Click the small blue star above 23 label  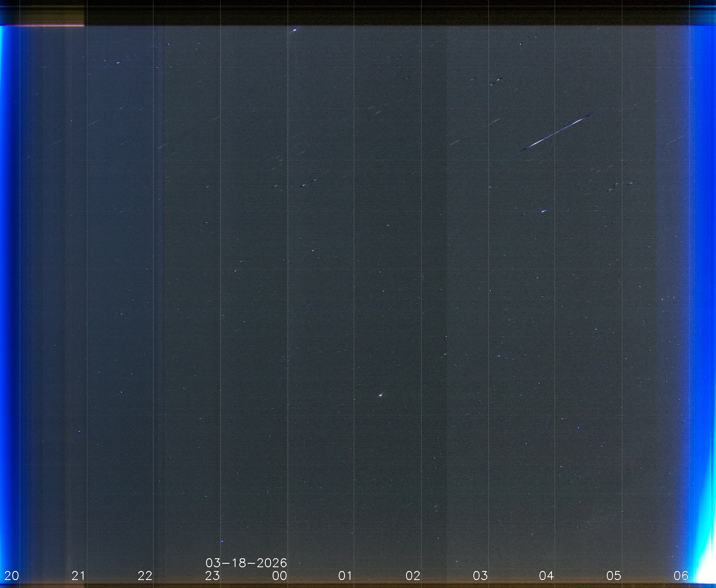coord(222,542)
